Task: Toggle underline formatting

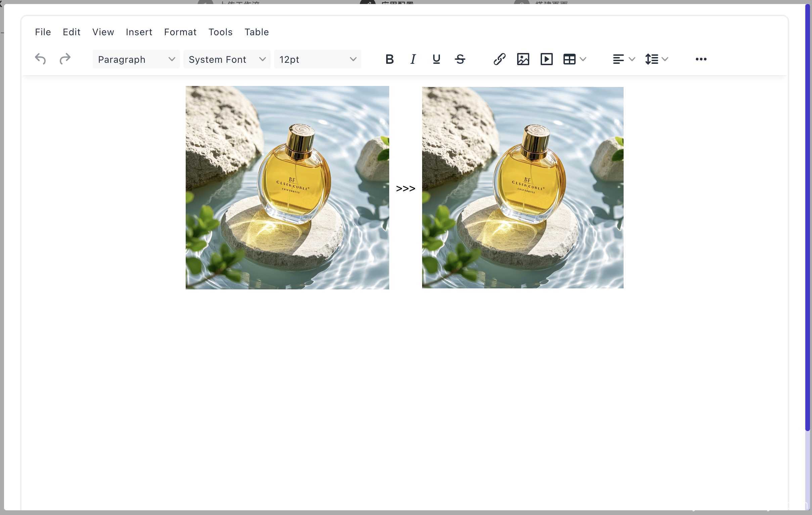Action: point(436,59)
